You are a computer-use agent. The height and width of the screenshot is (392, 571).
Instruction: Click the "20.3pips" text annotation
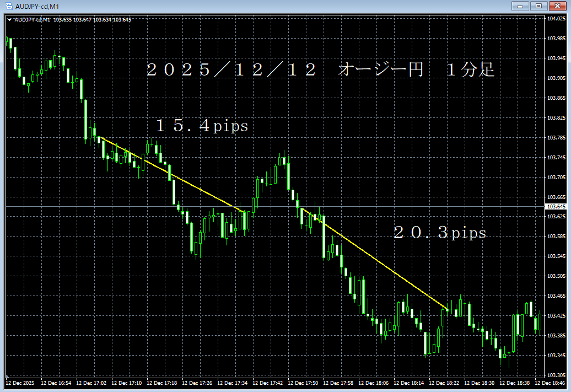point(440,233)
